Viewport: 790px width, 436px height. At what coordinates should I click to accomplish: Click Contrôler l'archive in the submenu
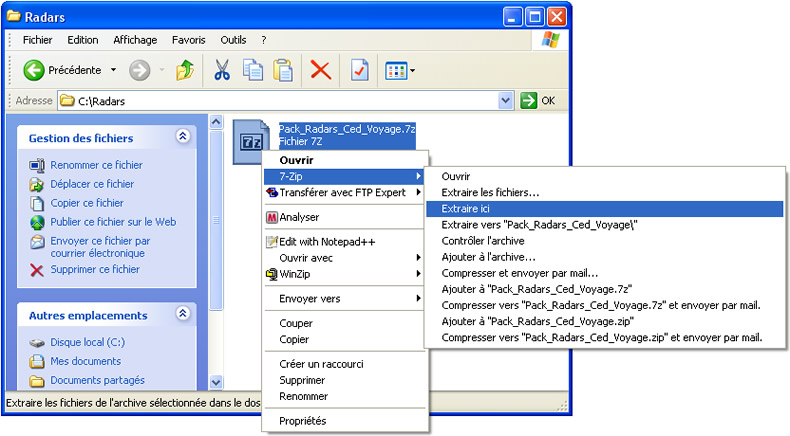point(482,241)
